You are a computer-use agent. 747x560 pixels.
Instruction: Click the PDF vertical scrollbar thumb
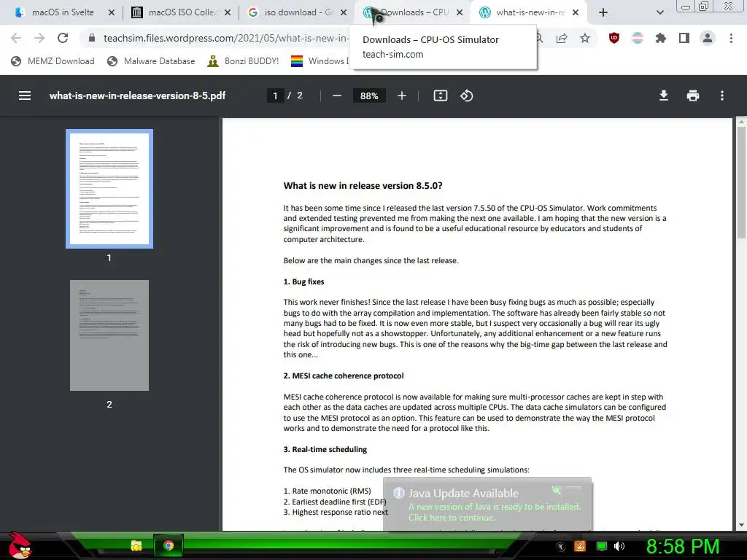(x=742, y=183)
